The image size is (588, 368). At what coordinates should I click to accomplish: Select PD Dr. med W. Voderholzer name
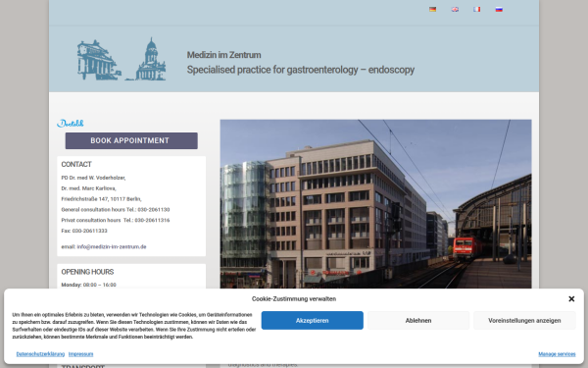pos(93,178)
